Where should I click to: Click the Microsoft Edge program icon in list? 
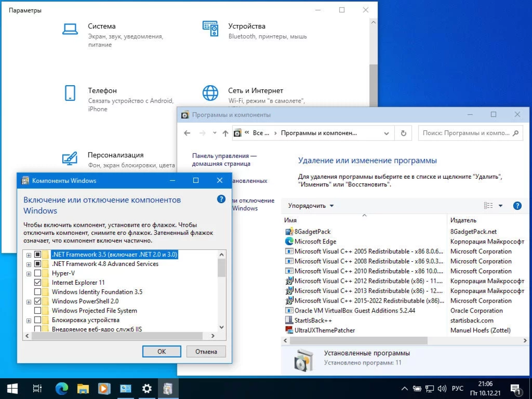coord(289,241)
